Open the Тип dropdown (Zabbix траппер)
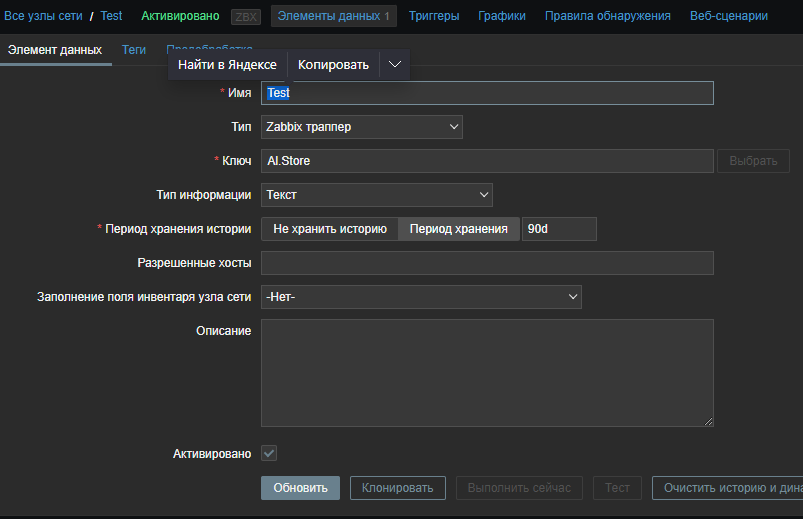This screenshot has width=803, height=519. point(362,127)
